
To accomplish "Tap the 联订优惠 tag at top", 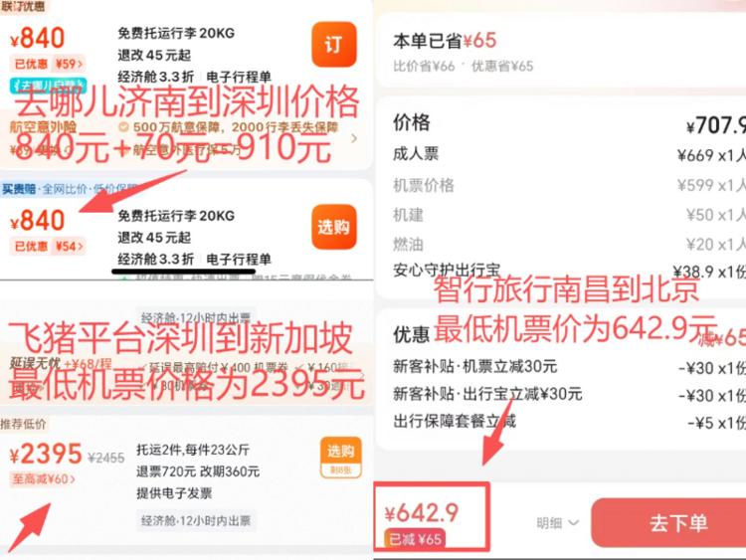I will [x=22, y=6].
